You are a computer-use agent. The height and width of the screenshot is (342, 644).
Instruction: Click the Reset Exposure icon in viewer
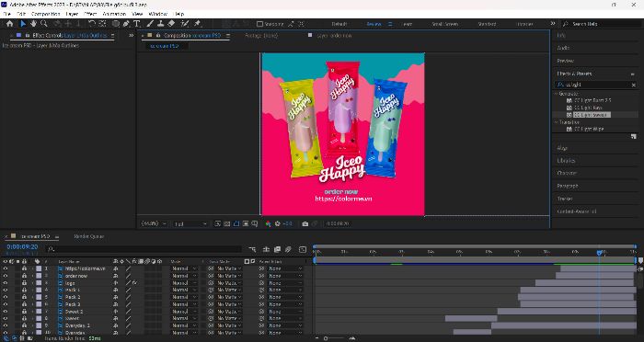(x=278, y=223)
